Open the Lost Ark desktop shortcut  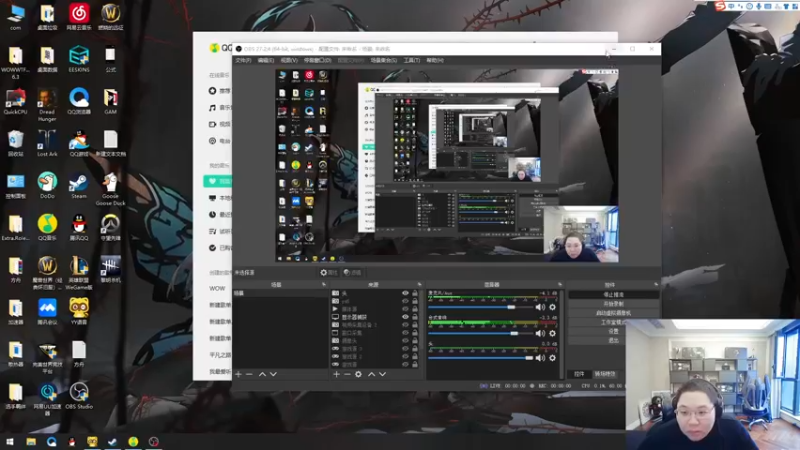(x=47, y=143)
